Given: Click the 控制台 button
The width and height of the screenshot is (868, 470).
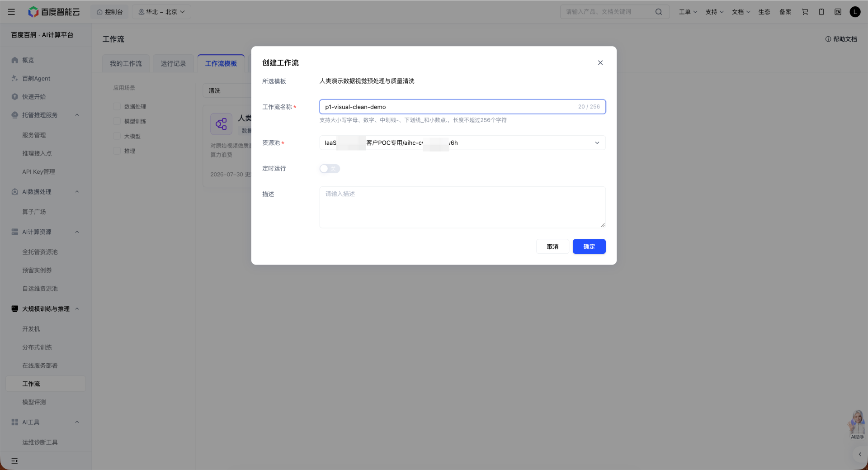Looking at the screenshot, I should pos(110,12).
